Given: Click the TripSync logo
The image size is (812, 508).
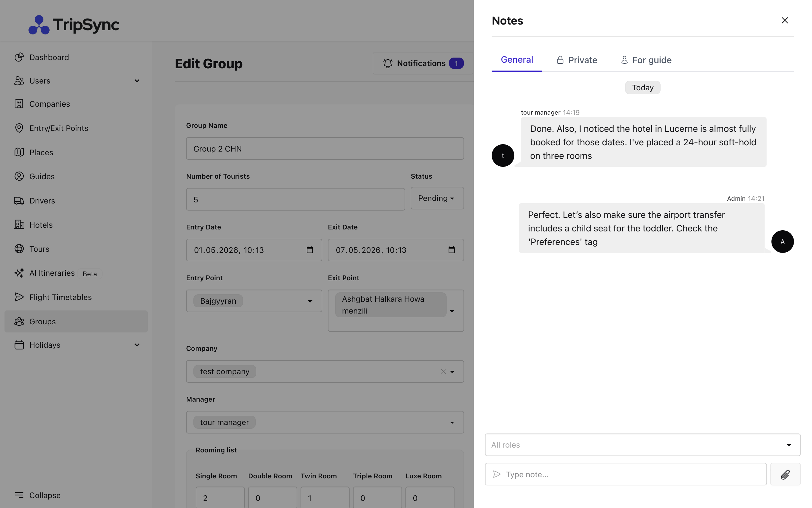Looking at the screenshot, I should point(74,25).
